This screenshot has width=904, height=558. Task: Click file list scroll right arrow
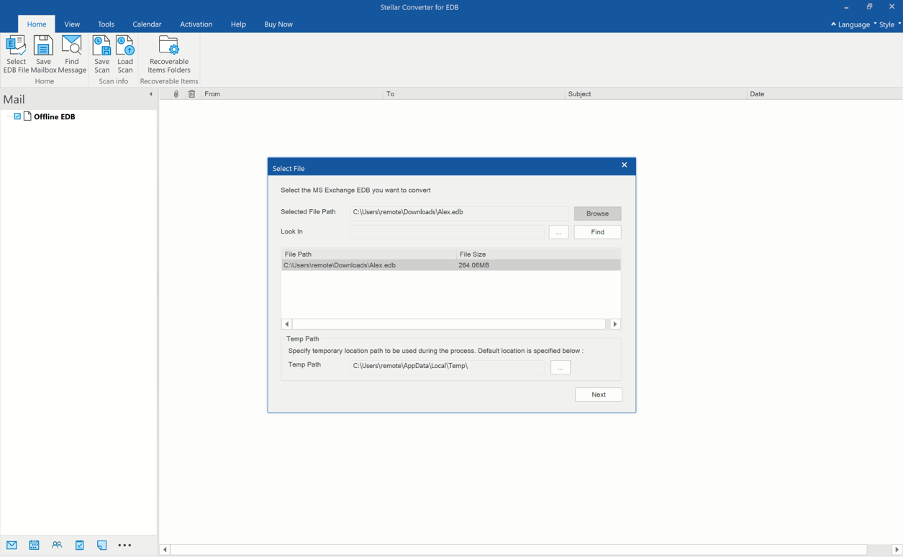(615, 324)
